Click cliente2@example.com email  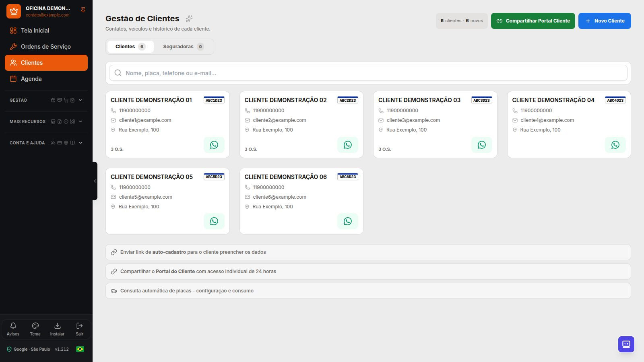[279, 120]
